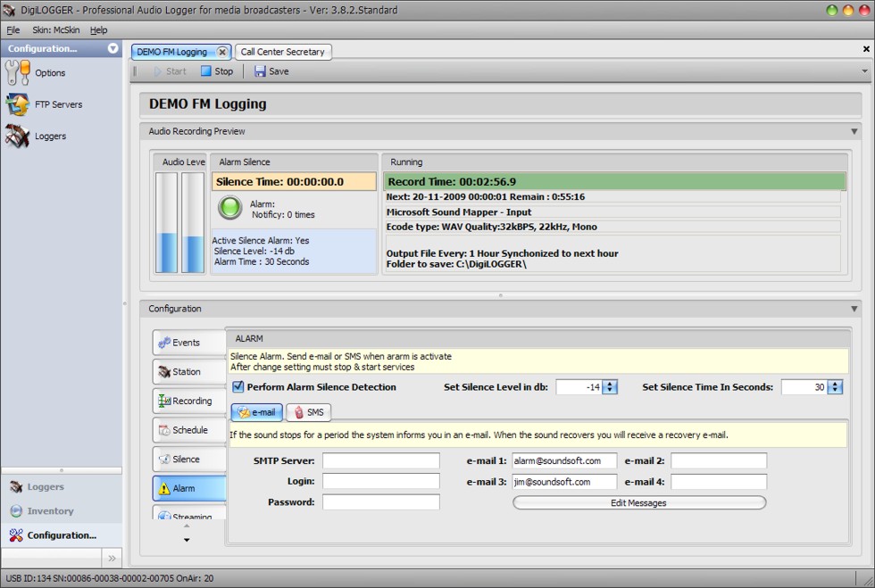Click the Edit Messages button
Screen dimensions: 875x588
[x=638, y=503]
